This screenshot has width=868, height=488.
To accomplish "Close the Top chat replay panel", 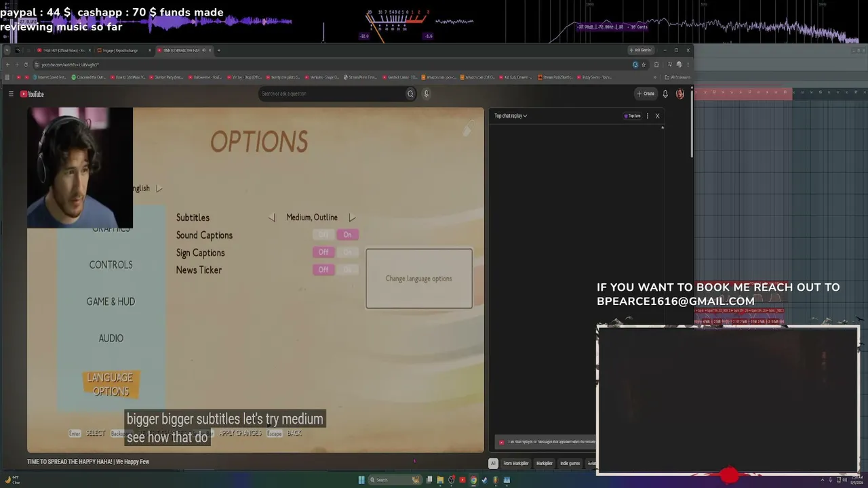I will coord(657,116).
